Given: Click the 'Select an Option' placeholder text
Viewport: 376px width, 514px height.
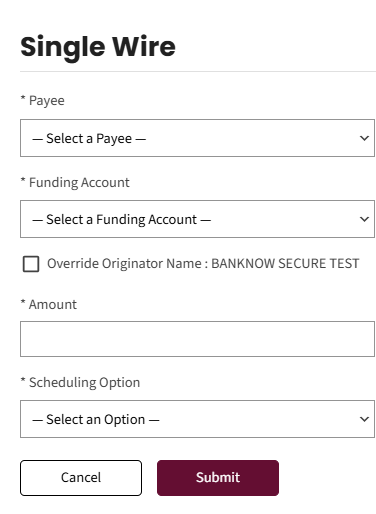Looking at the screenshot, I should [x=96, y=420].
